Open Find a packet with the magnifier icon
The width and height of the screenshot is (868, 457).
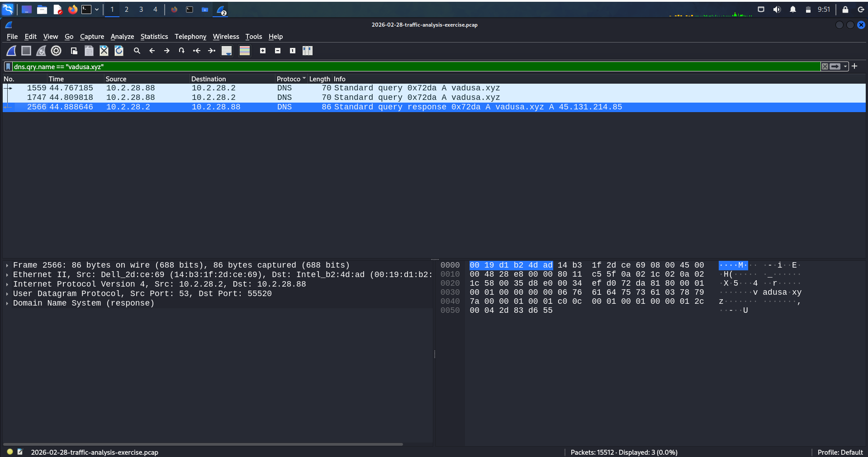click(x=137, y=51)
